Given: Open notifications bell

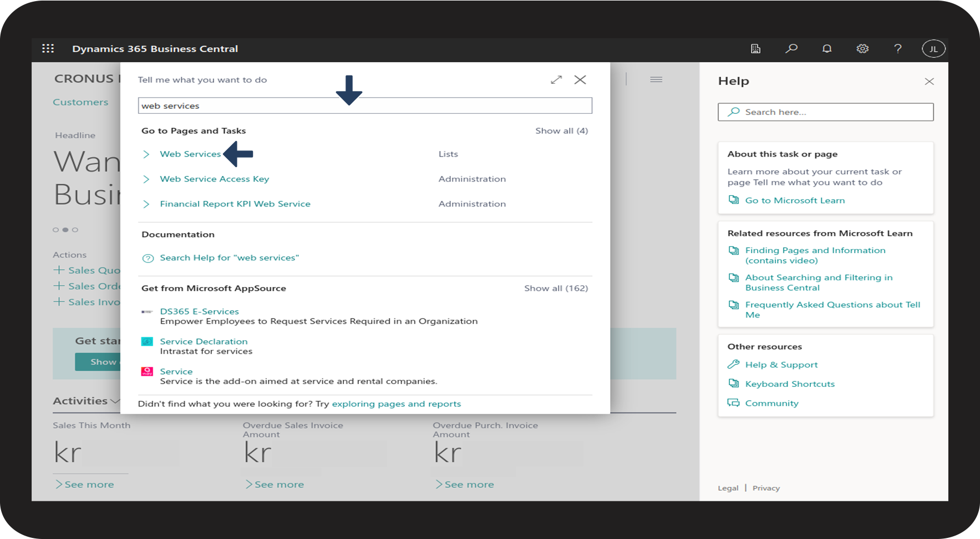Looking at the screenshot, I should 827,49.
